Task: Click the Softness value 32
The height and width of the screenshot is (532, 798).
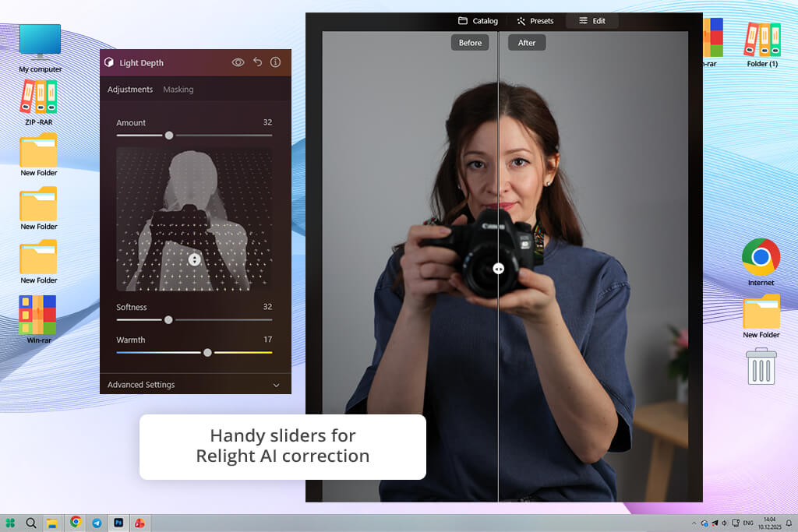Action: tap(268, 307)
